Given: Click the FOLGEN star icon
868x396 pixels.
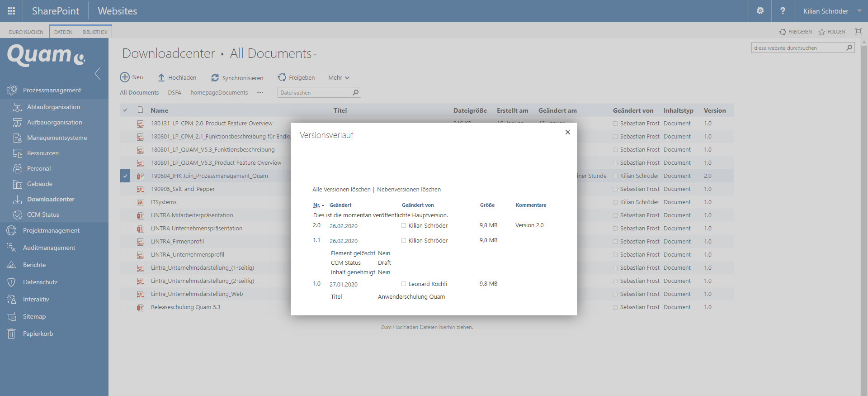Looking at the screenshot, I should coord(822,32).
